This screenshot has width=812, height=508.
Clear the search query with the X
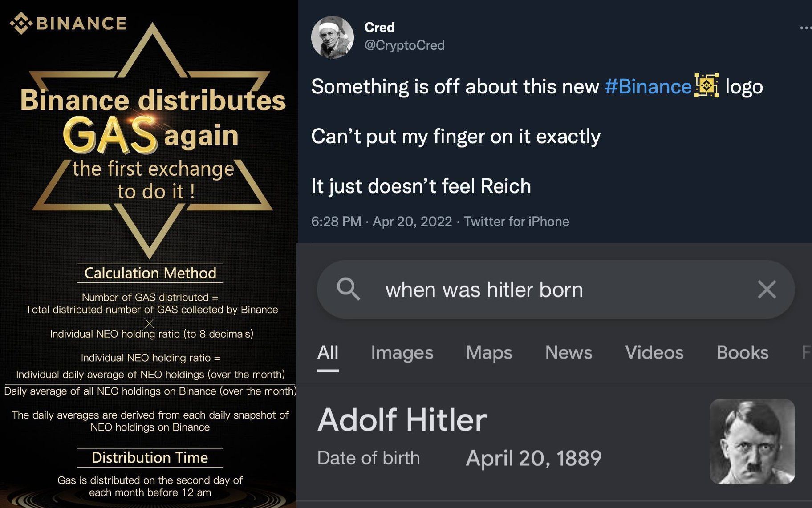(767, 289)
